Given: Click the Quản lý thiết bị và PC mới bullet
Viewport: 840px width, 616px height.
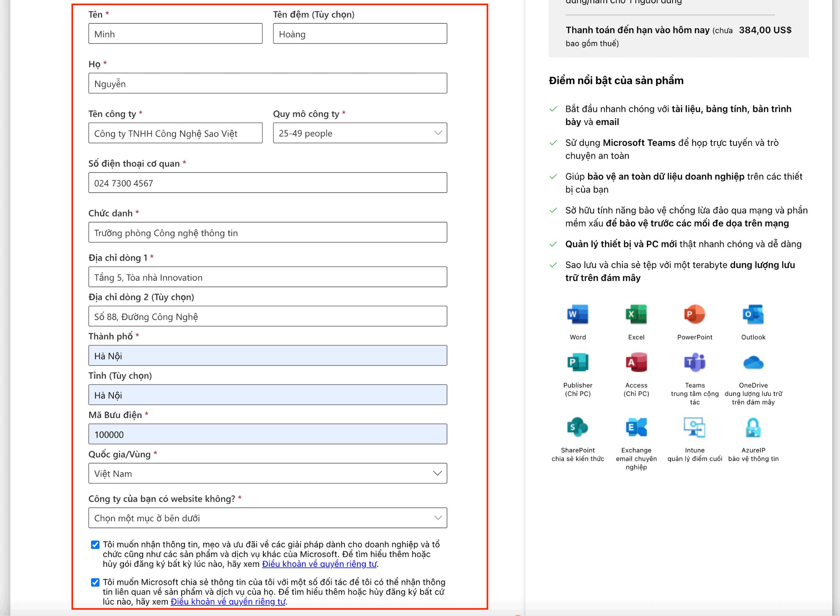Looking at the screenshot, I should pos(683,244).
